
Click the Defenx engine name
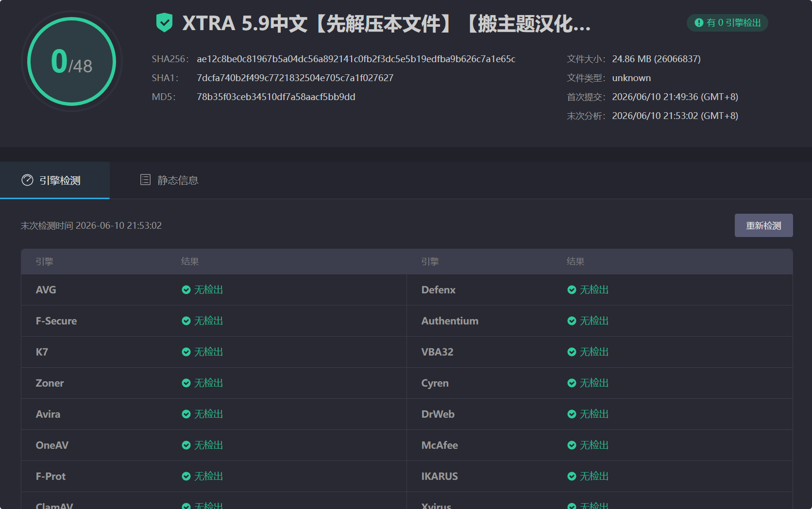439,290
